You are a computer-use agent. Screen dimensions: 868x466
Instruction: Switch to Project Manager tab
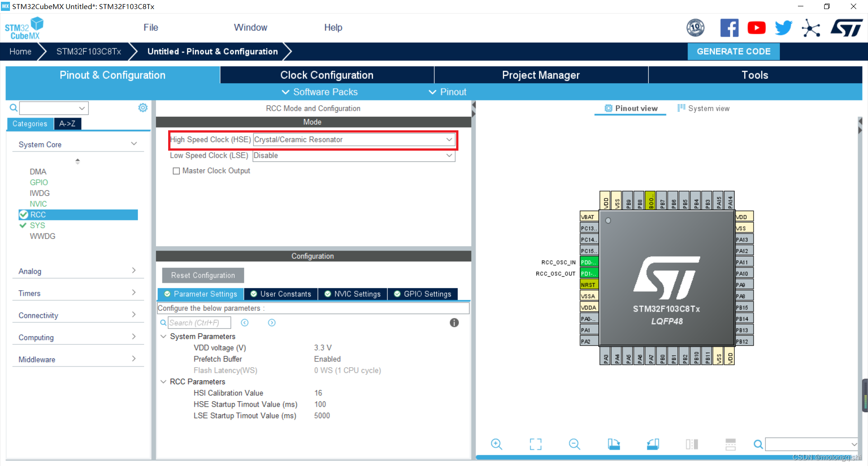point(541,75)
